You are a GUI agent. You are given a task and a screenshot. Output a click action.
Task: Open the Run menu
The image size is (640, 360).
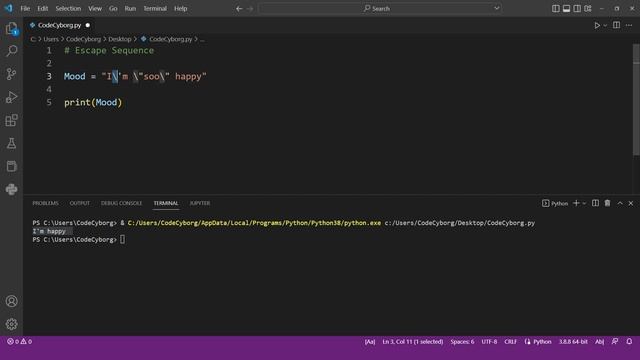(130, 9)
